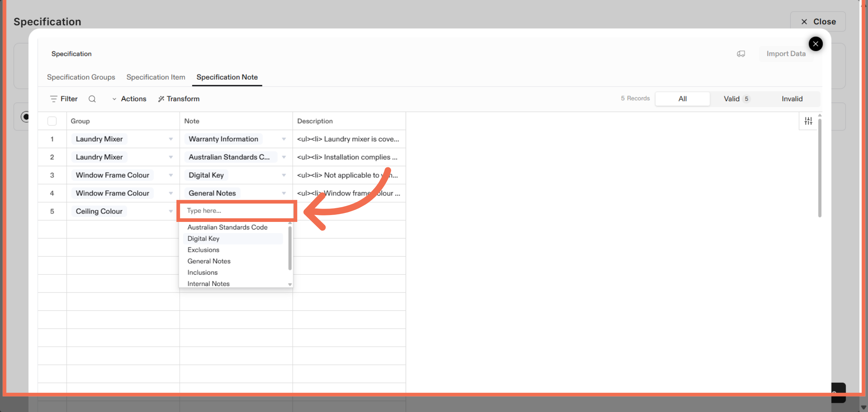Switch to the Valid records view
This screenshot has width=868, height=412.
point(732,99)
